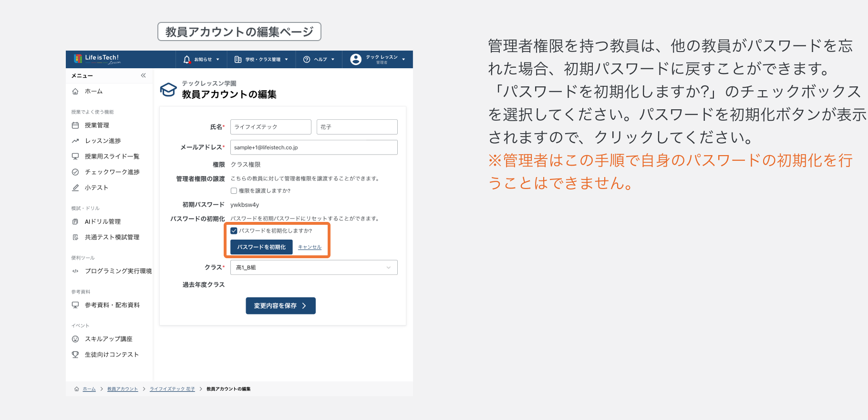The image size is (868, 420).
Task: Select 授業用スライド一覧 menu item
Action: click(112, 157)
